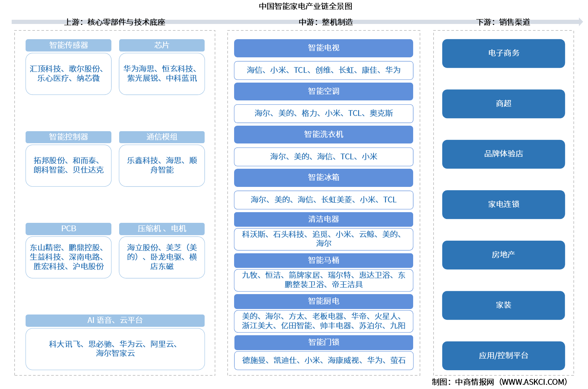Select the 乐鑫科技、海思 company box
This screenshot has width=588, height=389.
click(x=162, y=166)
